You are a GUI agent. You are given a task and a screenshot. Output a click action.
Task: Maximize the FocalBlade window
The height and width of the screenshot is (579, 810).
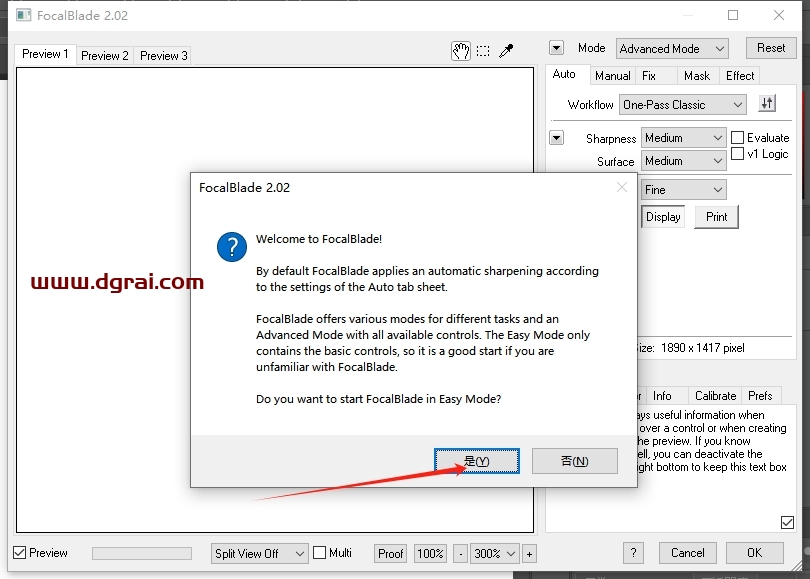(733, 15)
